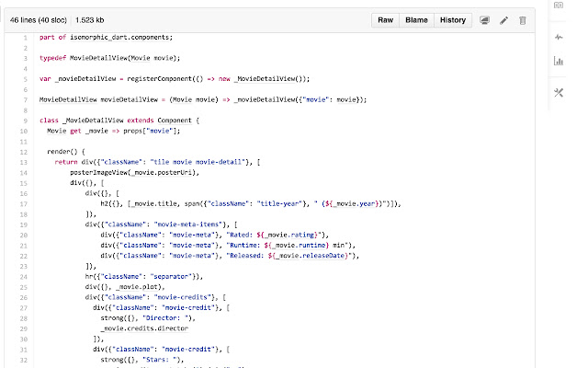Select line number 26
Image resolution: width=588 pixels, height=368 pixels.
[x=24, y=297]
